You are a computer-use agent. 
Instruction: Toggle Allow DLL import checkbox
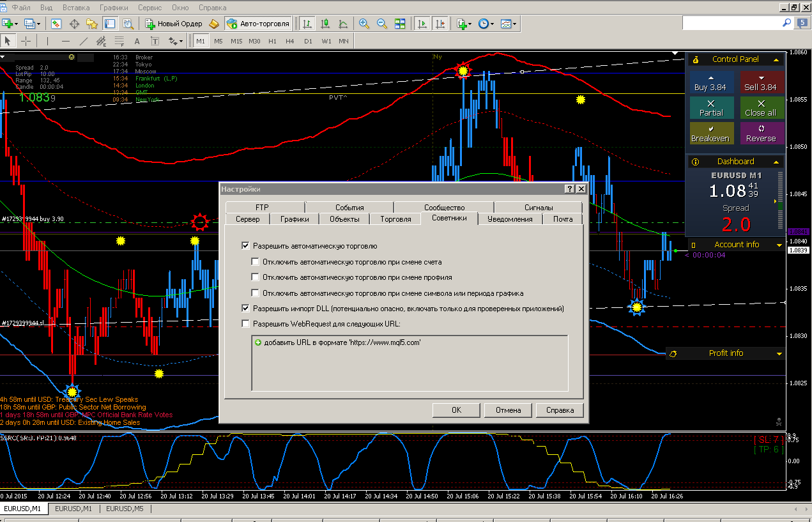(x=245, y=308)
